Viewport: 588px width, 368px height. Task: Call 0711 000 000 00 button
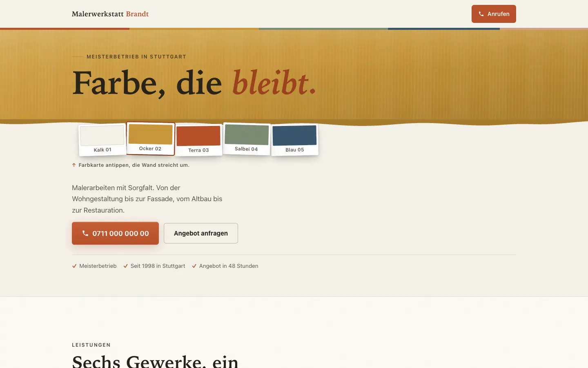coord(115,233)
